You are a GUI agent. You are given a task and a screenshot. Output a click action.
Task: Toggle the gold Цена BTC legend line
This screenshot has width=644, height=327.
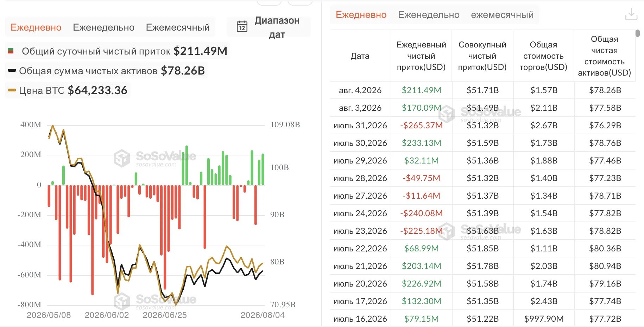pos(68,90)
